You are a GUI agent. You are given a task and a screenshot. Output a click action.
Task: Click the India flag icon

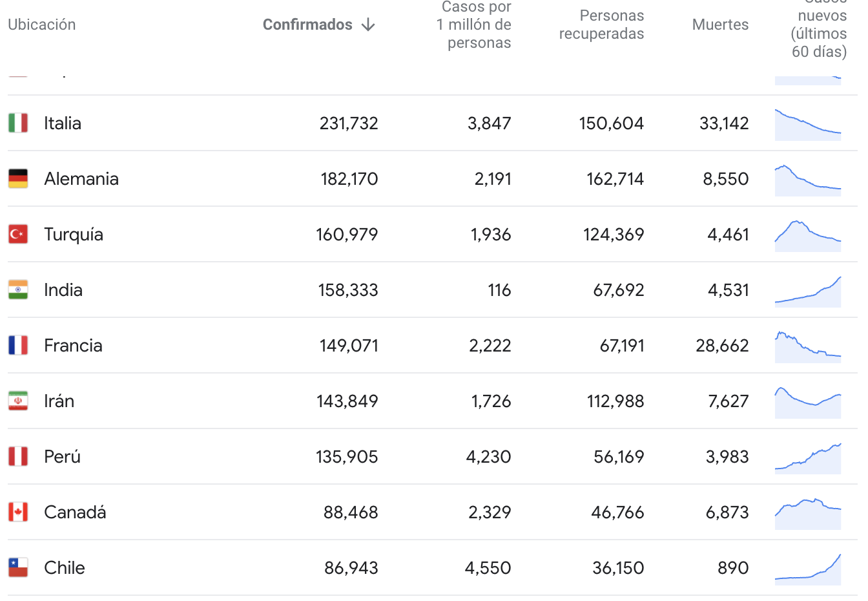click(18, 290)
